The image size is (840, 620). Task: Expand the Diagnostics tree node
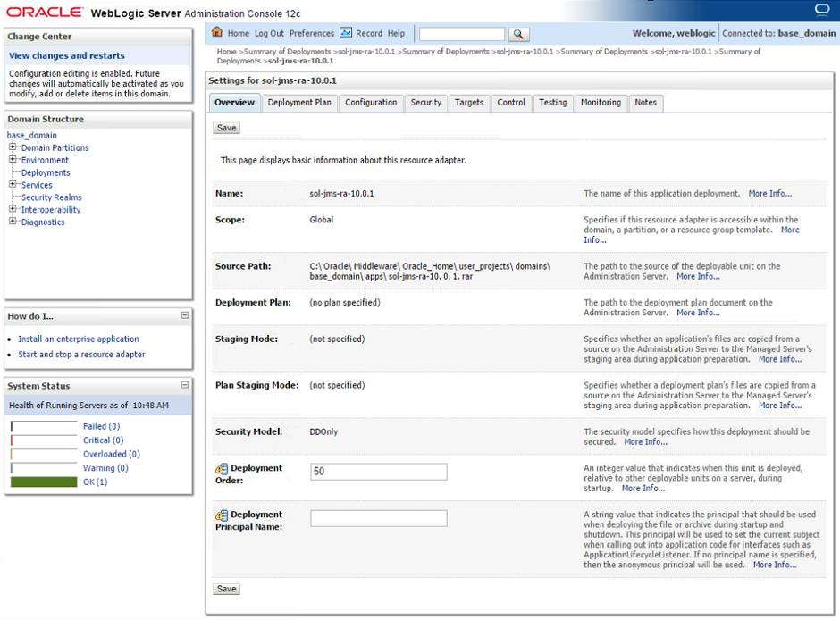pos(13,222)
